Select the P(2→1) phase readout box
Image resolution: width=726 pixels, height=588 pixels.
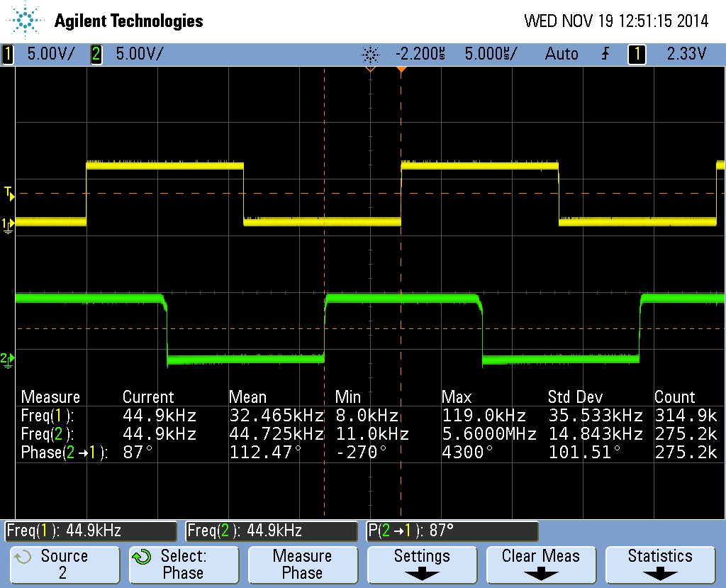pos(452,531)
